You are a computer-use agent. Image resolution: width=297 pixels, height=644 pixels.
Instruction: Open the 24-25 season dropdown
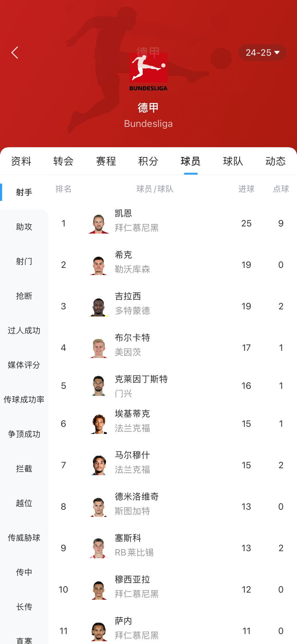coord(262,53)
